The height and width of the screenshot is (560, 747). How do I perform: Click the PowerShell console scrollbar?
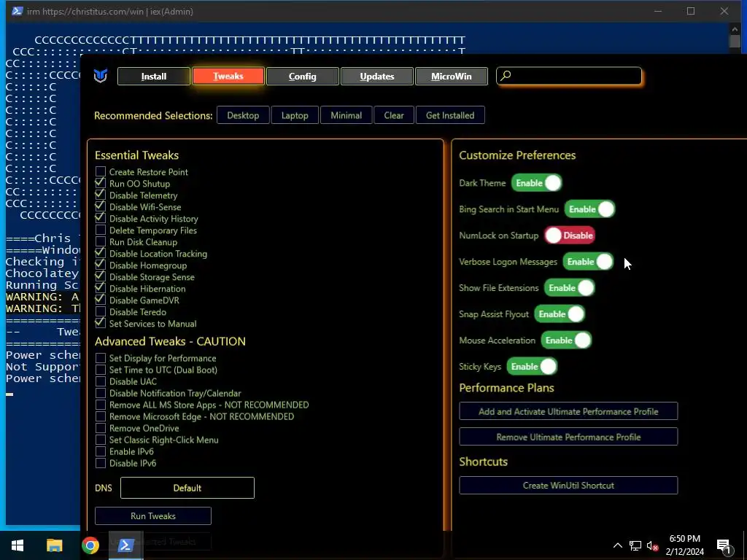click(x=735, y=42)
